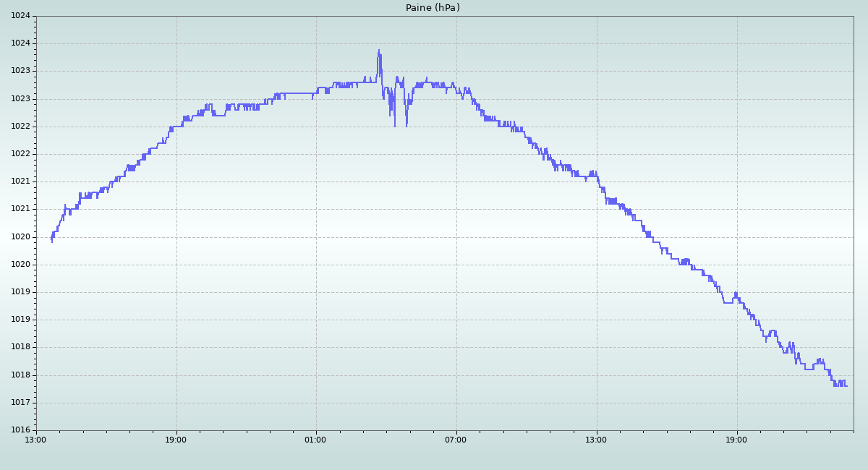Click the 01:00 time axis label
Screen dimensions: 868x470
coord(315,440)
